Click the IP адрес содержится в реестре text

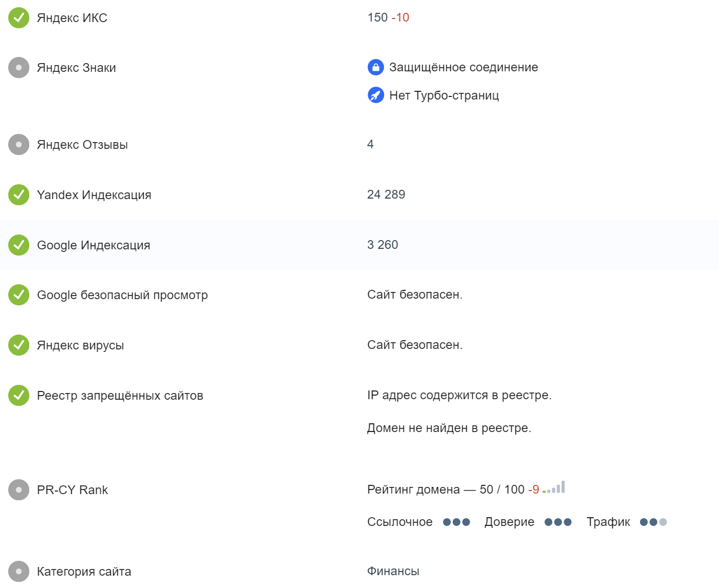[x=460, y=395]
